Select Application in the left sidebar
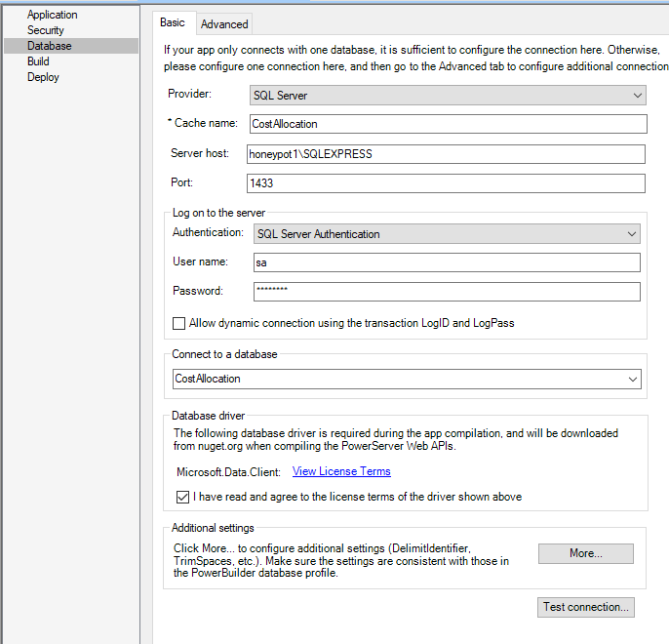The height and width of the screenshot is (644, 669). point(53,15)
